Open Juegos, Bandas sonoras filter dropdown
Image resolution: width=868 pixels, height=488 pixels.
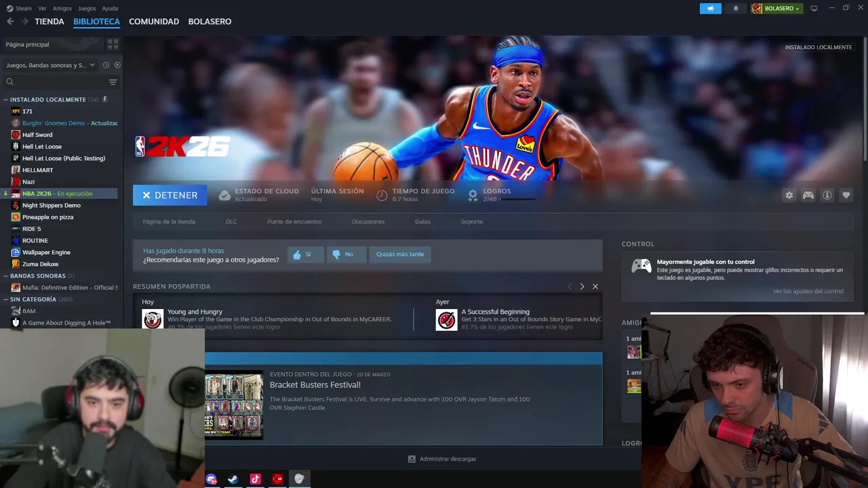click(50, 65)
